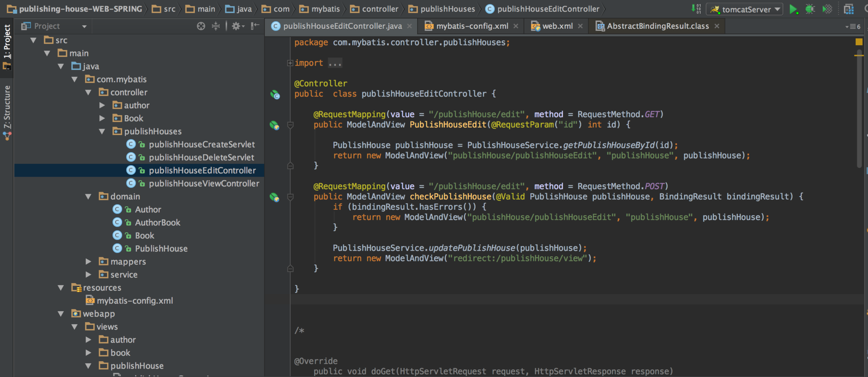This screenshot has width=868, height=377.
Task: Expand collapsed import statements in editor
Action: click(x=290, y=63)
